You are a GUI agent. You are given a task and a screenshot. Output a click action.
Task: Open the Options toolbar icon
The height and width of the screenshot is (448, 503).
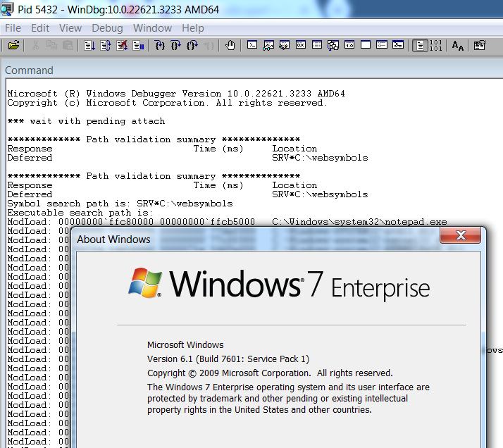click(x=479, y=46)
